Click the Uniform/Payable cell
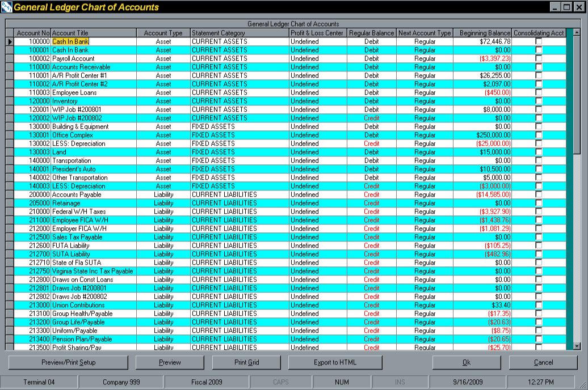The image size is (588, 390). pos(94,330)
